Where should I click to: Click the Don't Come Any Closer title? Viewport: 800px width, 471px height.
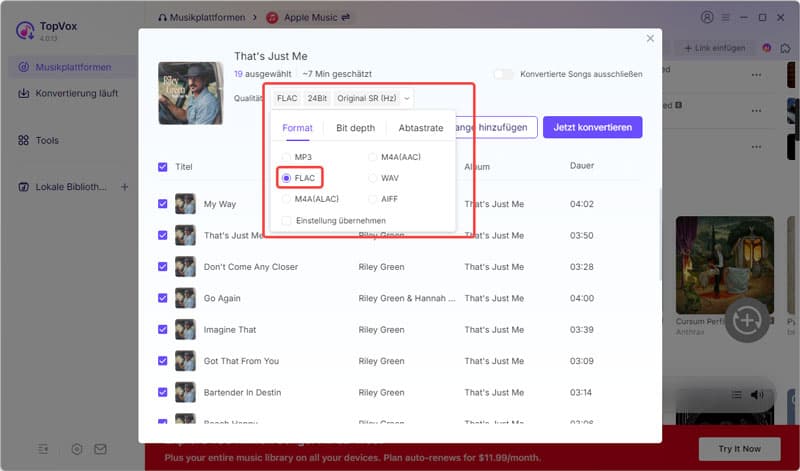pos(251,266)
